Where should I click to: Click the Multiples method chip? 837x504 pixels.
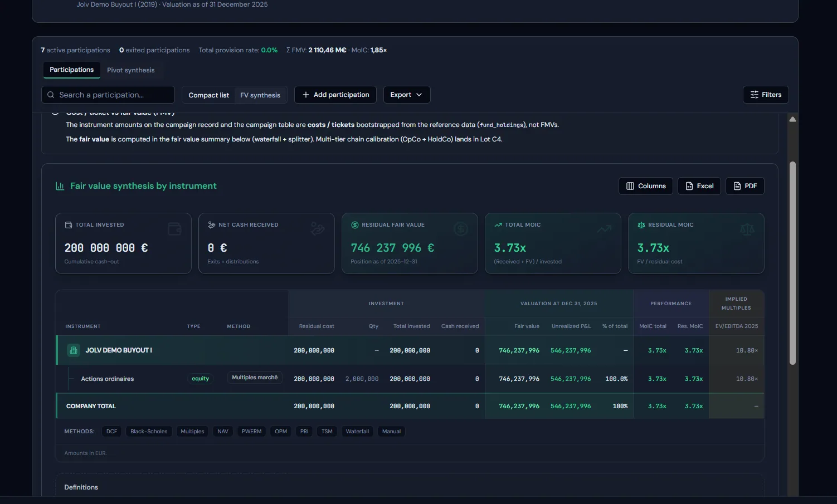[x=192, y=432]
